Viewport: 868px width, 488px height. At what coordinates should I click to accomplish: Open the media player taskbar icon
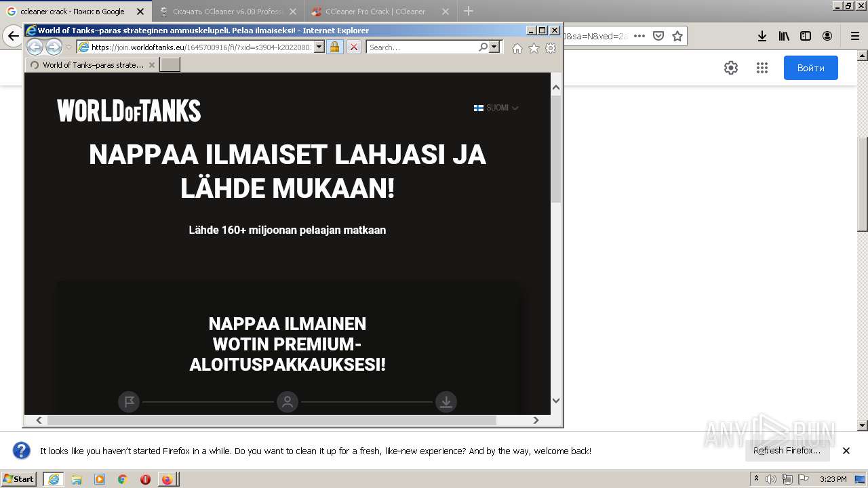coord(100,479)
